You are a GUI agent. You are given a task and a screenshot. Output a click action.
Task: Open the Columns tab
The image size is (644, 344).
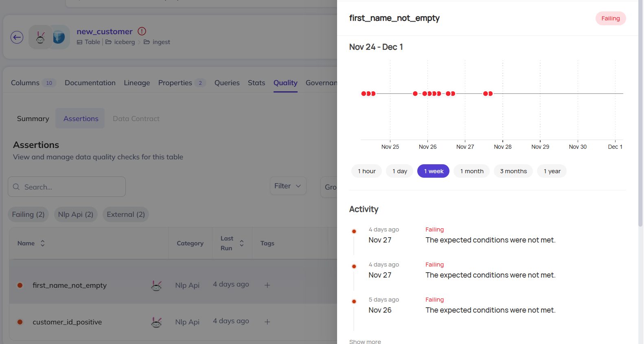[33, 83]
